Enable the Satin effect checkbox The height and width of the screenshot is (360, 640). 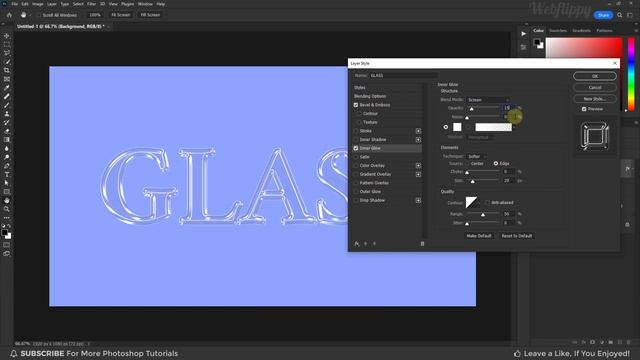(x=356, y=157)
